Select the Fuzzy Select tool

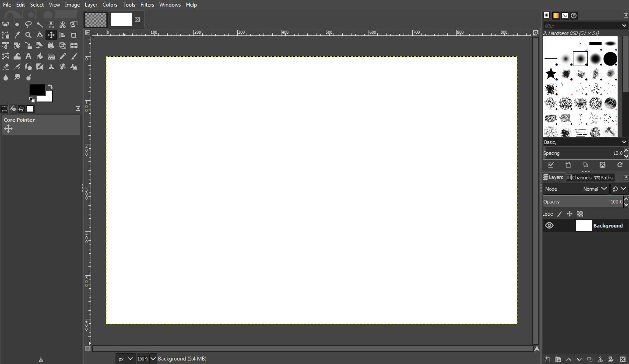point(40,24)
